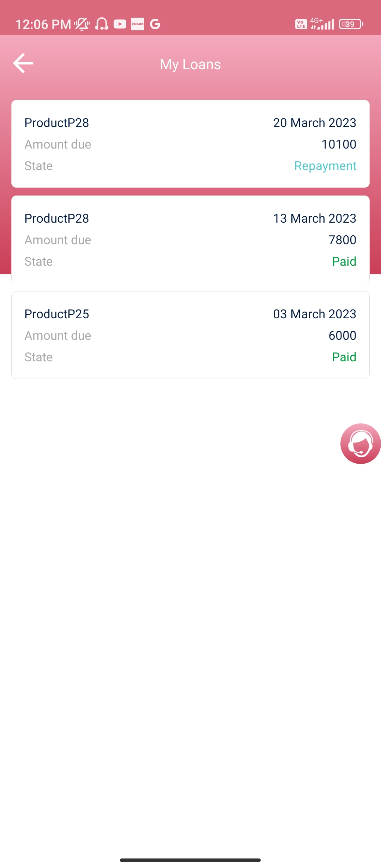Viewport: 381px width, 868px height.
Task: Open the 13 March 2023 loan card
Action: click(190, 239)
